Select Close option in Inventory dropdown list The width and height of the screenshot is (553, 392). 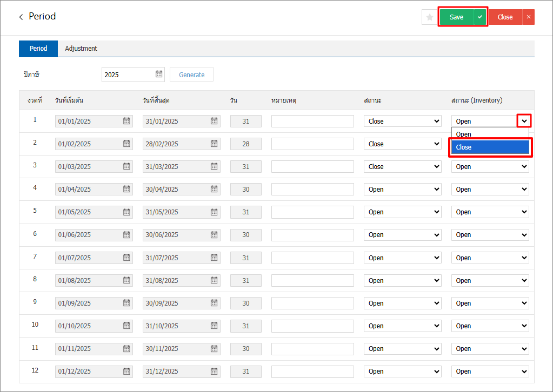pyautogui.click(x=490, y=147)
